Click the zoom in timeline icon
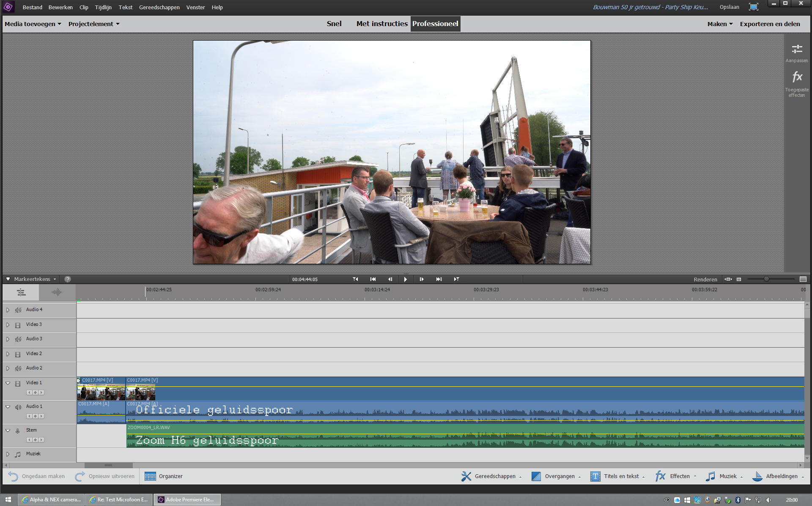 tap(803, 279)
